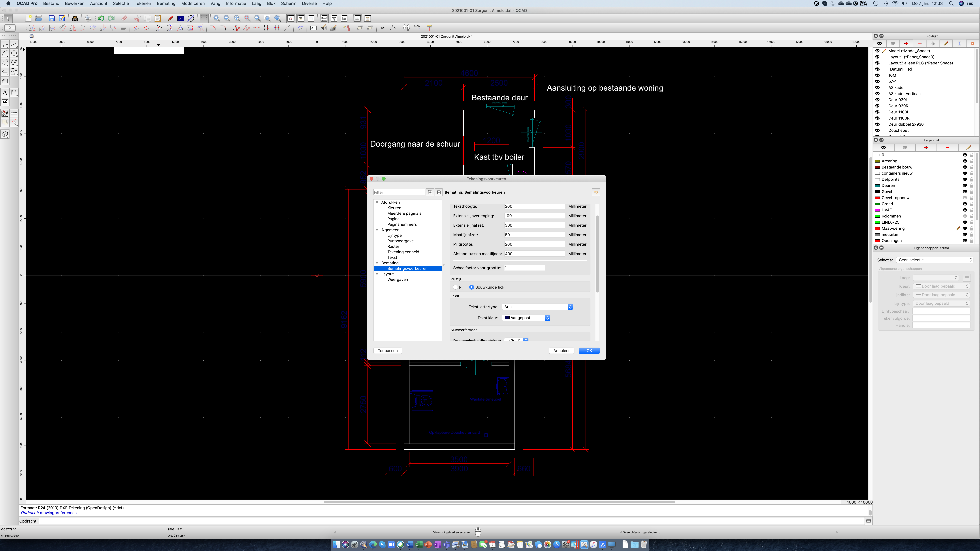Toggle visibility of the Maatvoering layer
The width and height of the screenshot is (980, 551).
click(x=965, y=228)
